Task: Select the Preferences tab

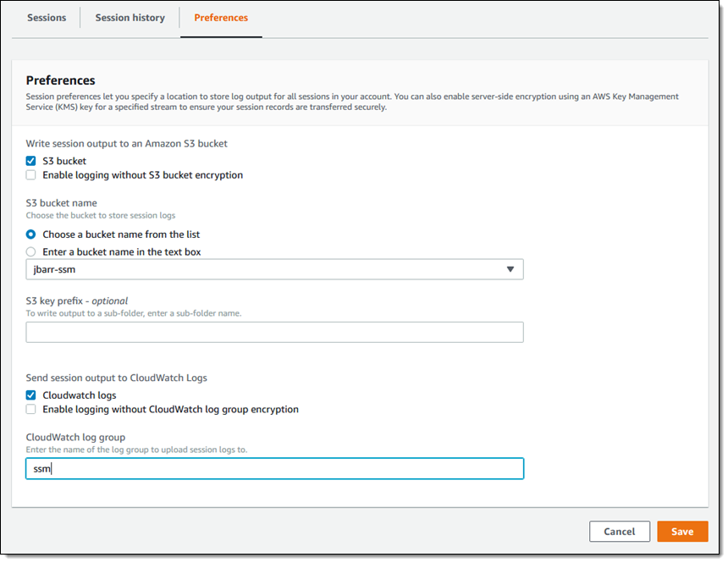Action: (221, 18)
